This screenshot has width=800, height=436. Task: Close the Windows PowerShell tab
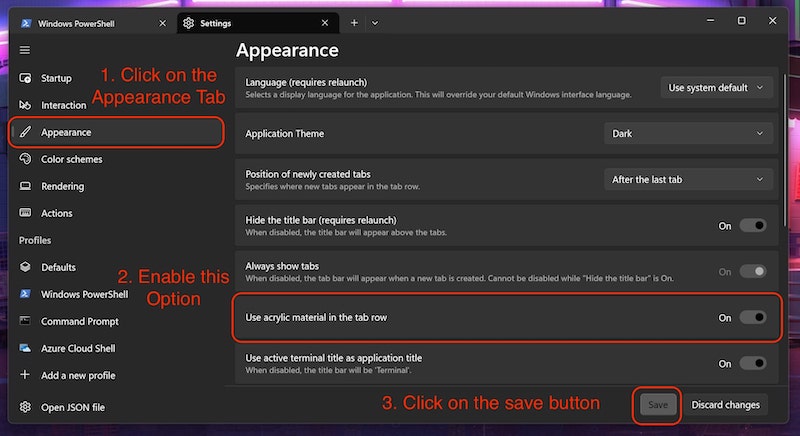click(x=162, y=23)
